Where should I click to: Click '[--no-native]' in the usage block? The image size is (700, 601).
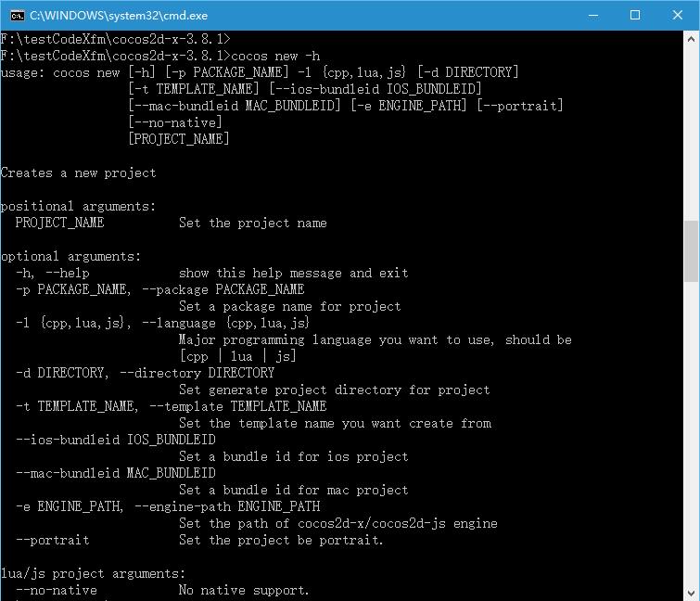[175, 122]
